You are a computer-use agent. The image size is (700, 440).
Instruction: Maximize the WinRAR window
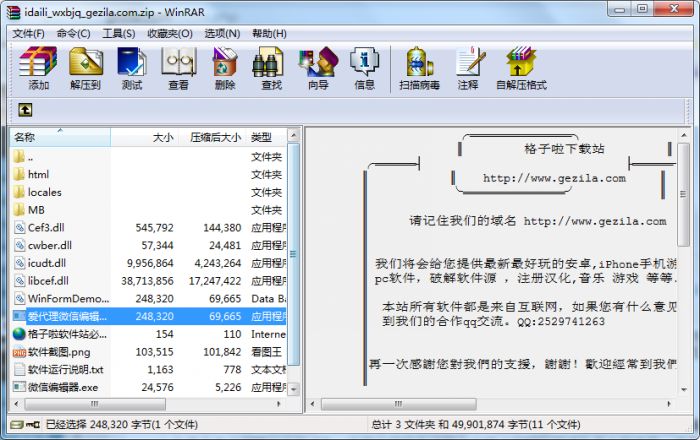642,9
